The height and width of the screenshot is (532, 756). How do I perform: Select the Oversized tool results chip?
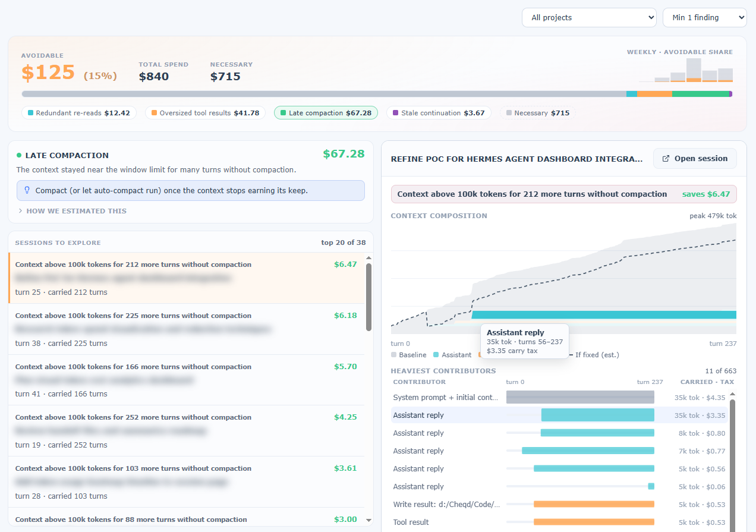[205, 113]
